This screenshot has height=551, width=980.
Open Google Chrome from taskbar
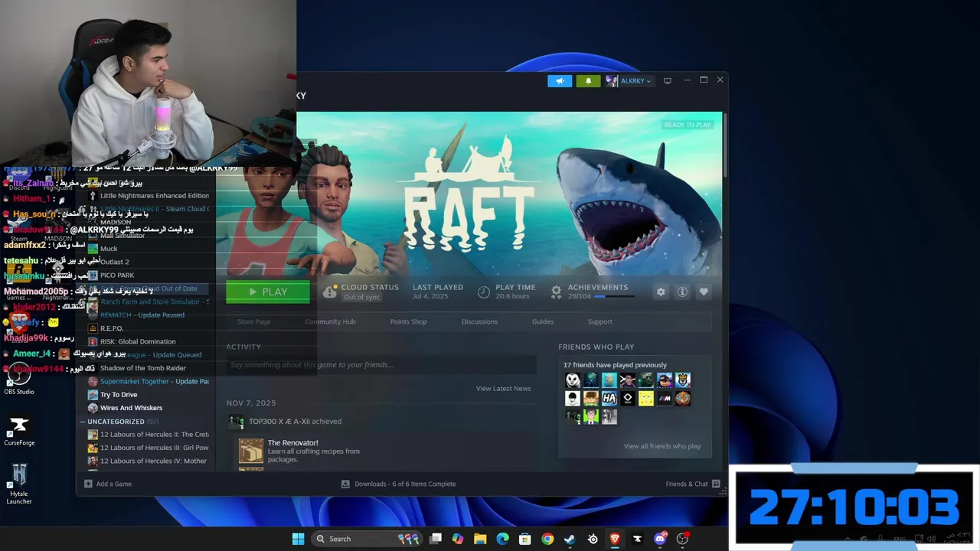pyautogui.click(x=547, y=539)
